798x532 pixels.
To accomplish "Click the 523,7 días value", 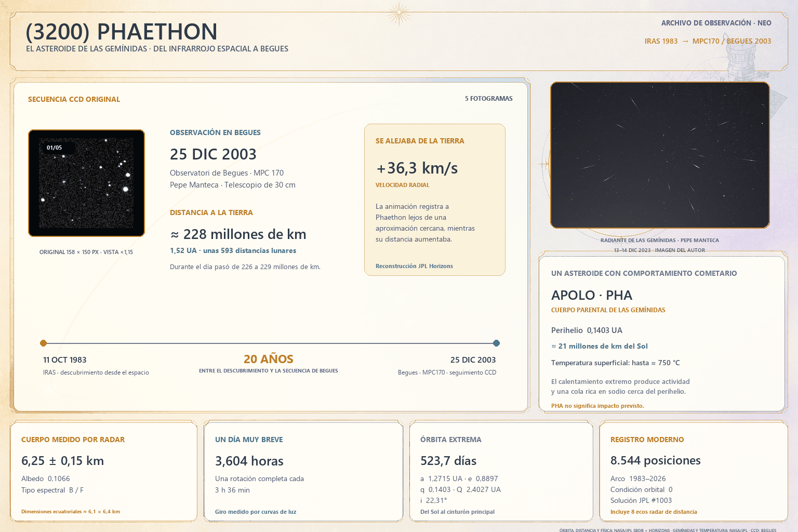I will (x=448, y=461).
